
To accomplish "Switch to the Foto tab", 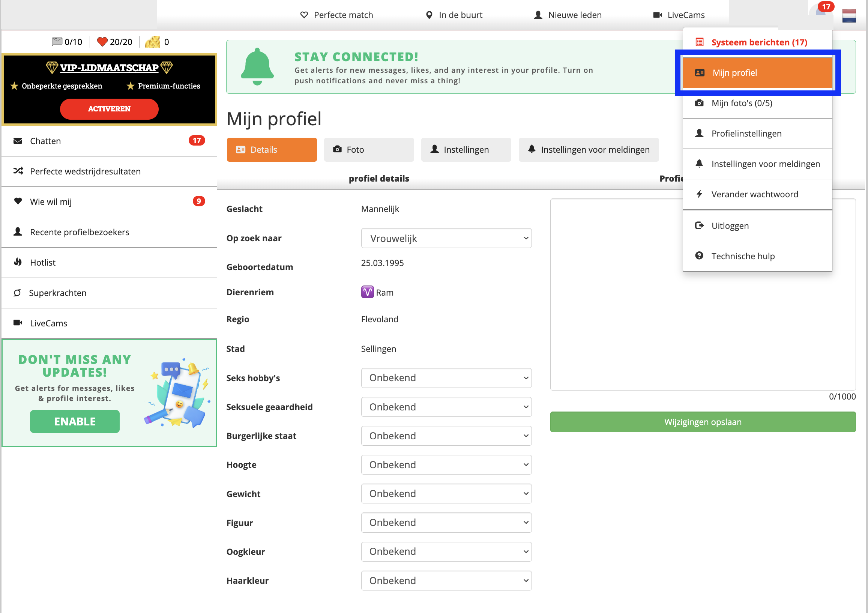I will pos(369,150).
